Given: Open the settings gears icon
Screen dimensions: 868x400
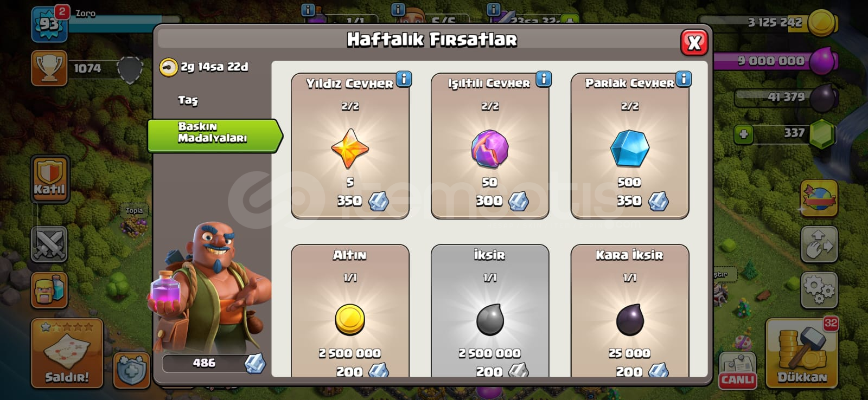Looking at the screenshot, I should [819, 290].
